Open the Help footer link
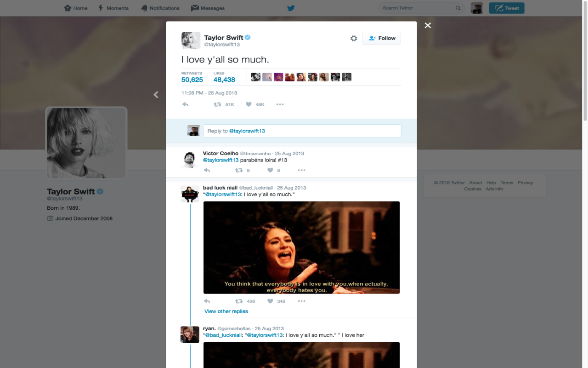The image size is (588, 368). pyautogui.click(x=491, y=183)
